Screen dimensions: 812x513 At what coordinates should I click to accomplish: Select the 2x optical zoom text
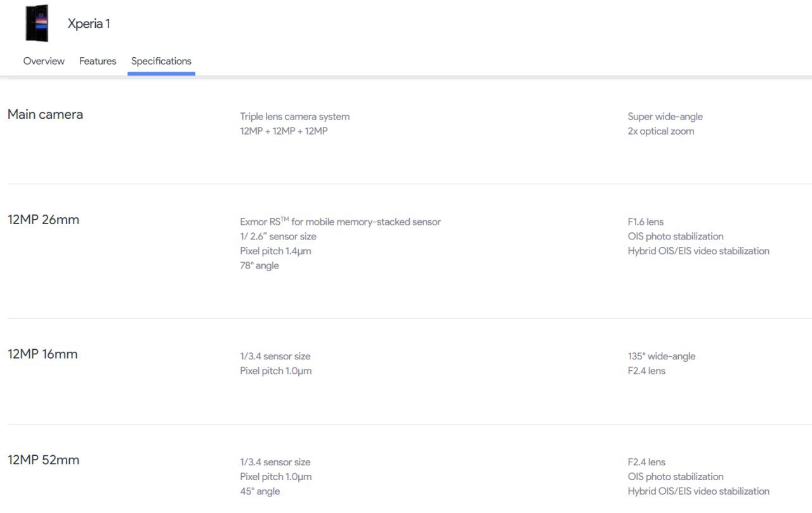pos(660,131)
